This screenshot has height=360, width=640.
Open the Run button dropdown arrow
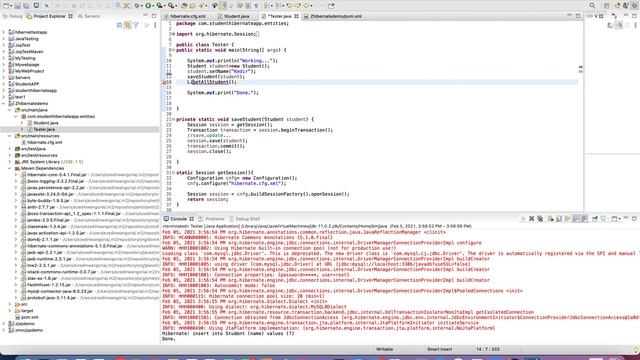pos(154,6)
